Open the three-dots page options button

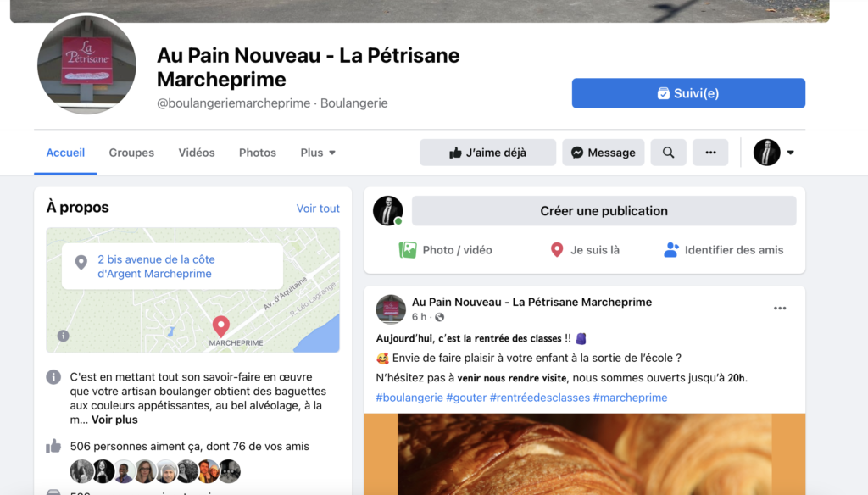click(710, 153)
